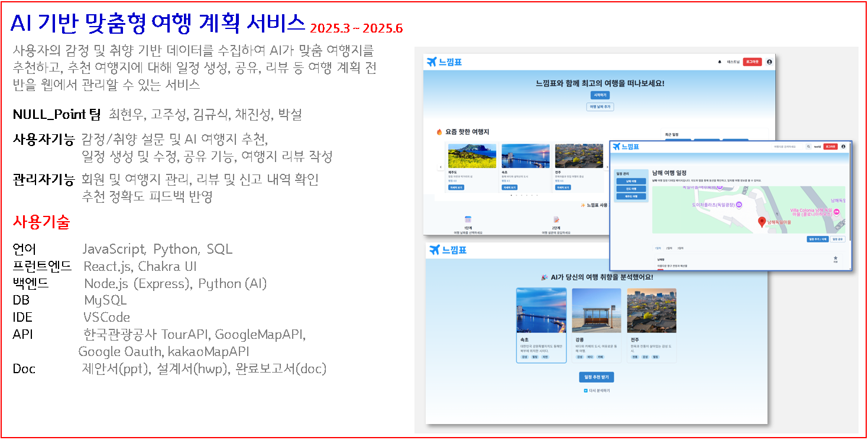Click the slide title AI 기반 맞춤형 여행 계획 서비스
Viewport: 868px width, 440px height.
tap(158, 22)
